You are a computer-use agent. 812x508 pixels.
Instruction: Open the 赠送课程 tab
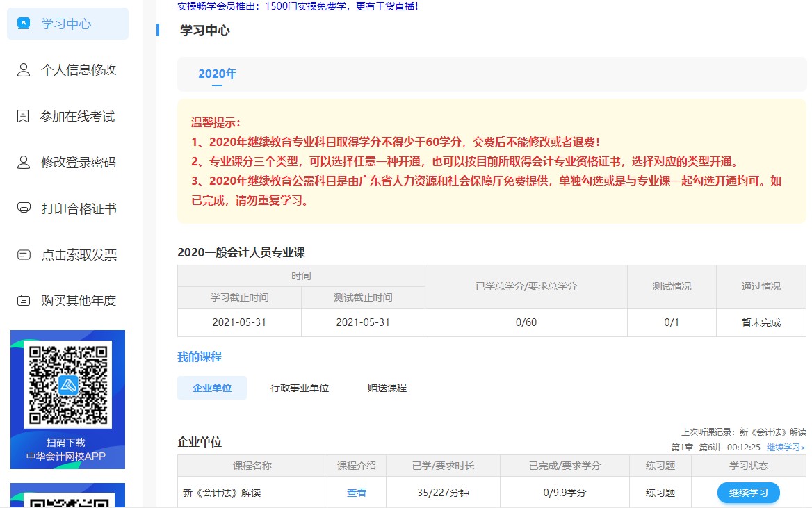pyautogui.click(x=386, y=387)
